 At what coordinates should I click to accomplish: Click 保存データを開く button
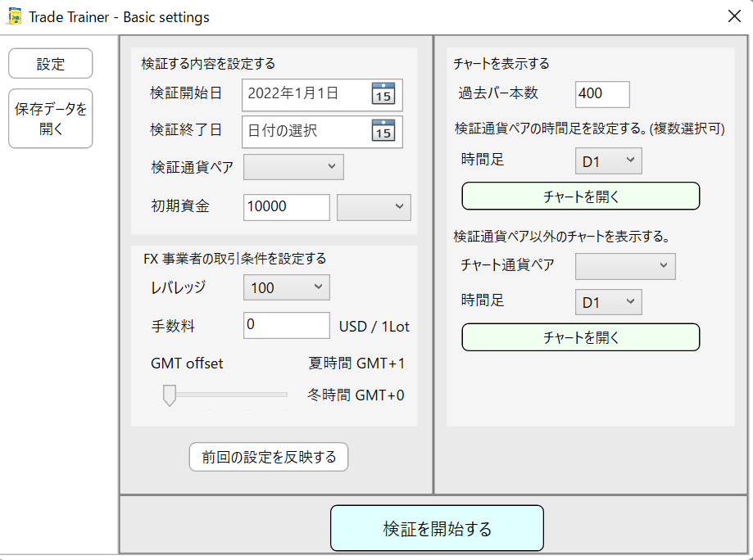[51, 119]
